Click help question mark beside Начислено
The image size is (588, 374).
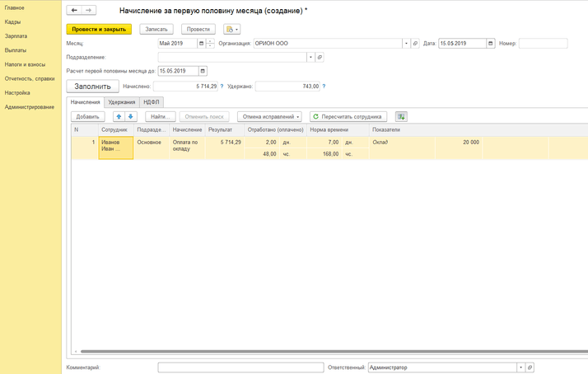tap(222, 86)
